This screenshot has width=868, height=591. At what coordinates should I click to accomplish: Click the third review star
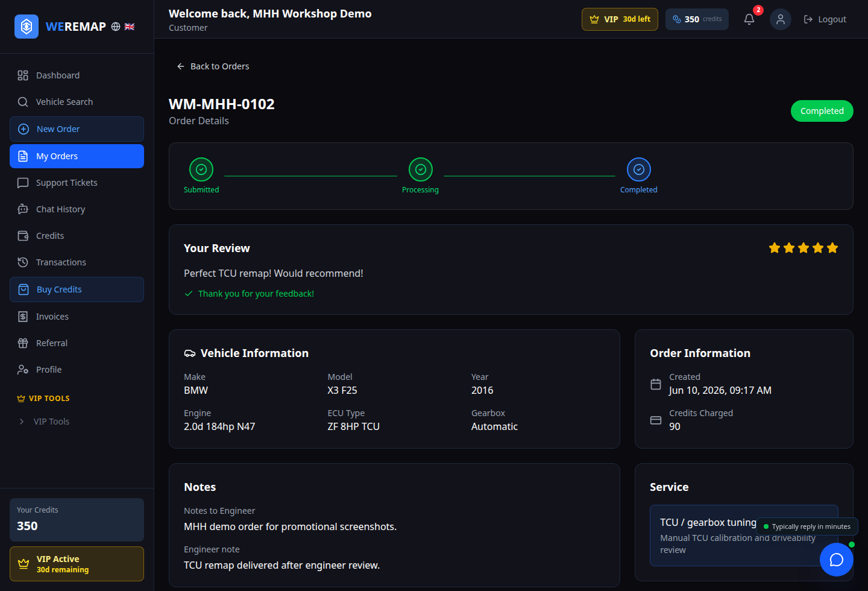pyautogui.click(x=804, y=248)
